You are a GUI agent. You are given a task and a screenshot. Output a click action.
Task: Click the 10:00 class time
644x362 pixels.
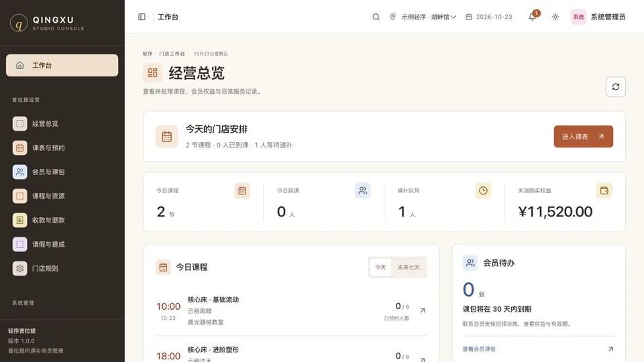[x=168, y=306]
